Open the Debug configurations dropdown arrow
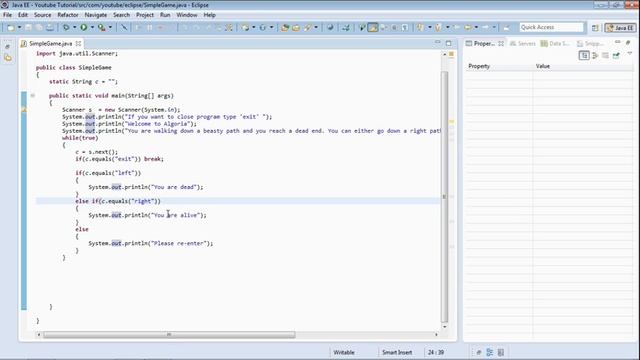Image resolution: width=640 pixels, height=360 pixels. pos(74,27)
